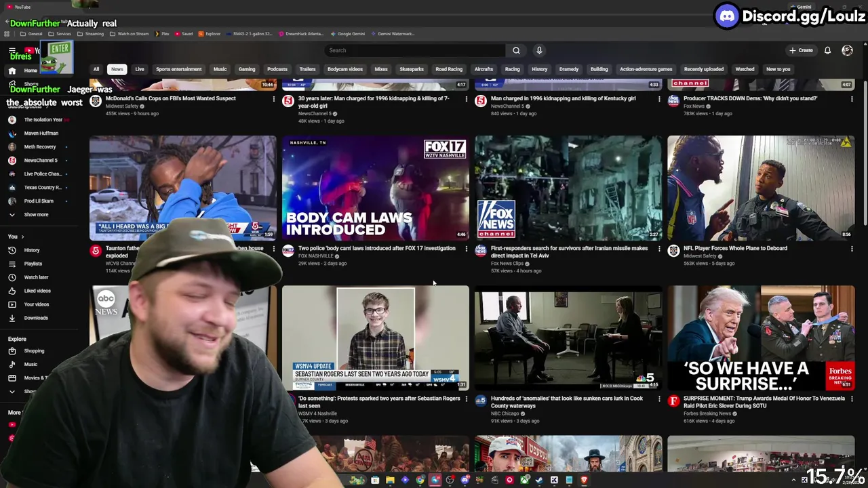Expand Show more subscriptions
868x488 pixels.
tap(36, 215)
